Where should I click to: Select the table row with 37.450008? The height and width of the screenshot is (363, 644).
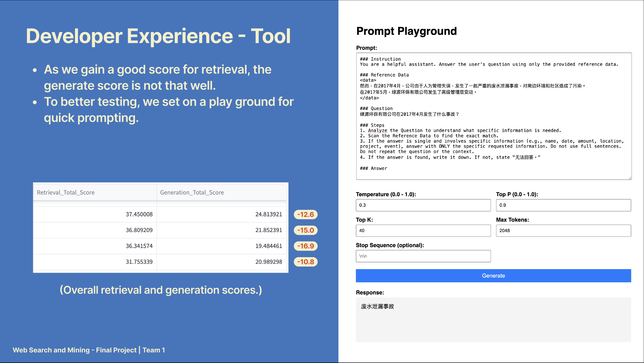[x=139, y=214]
